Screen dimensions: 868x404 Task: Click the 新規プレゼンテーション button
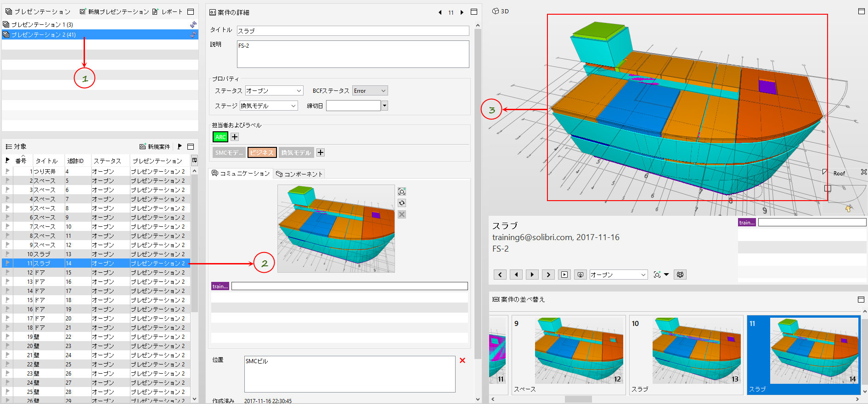tap(114, 11)
